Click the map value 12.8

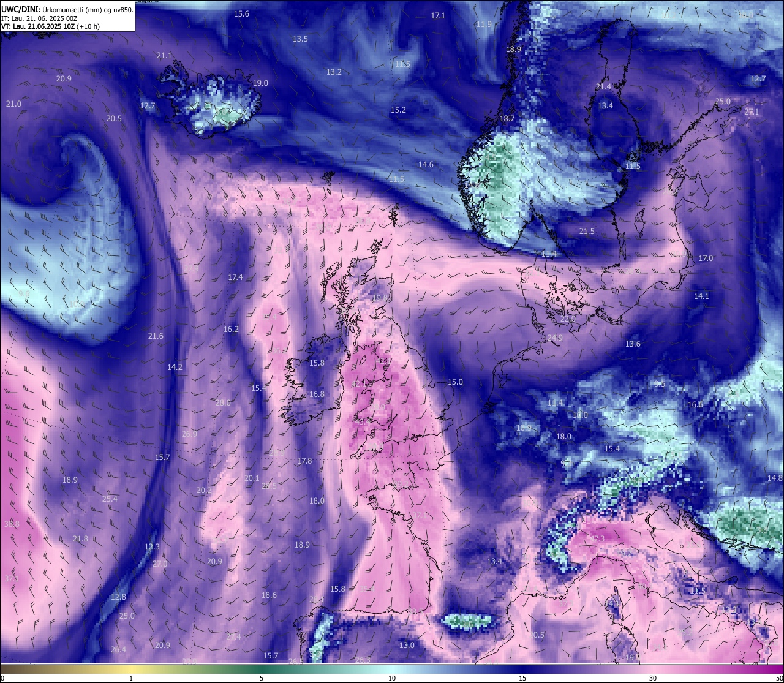[x=118, y=597]
